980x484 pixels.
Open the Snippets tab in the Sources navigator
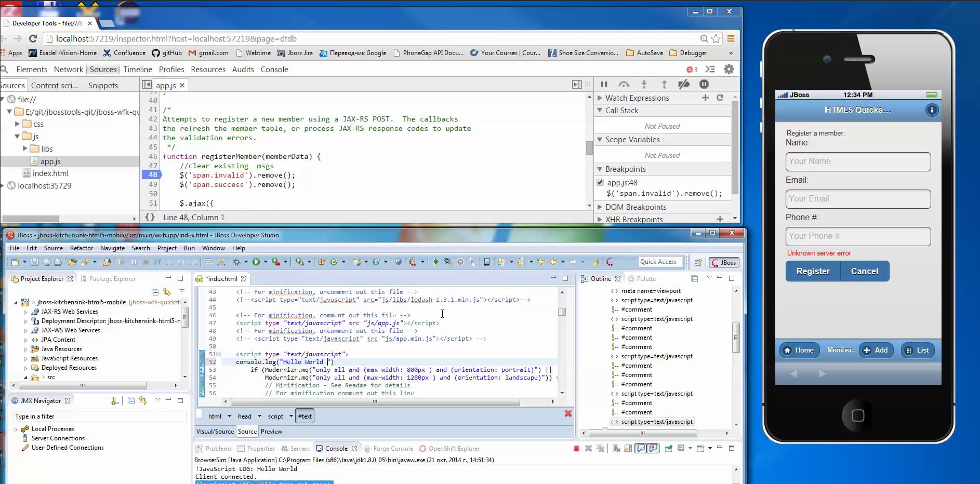pyautogui.click(x=103, y=85)
